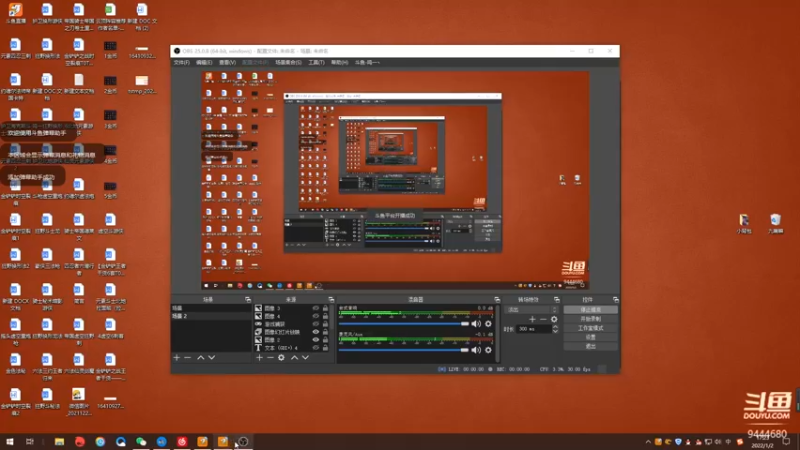Hide the 图像幻灯片放映 source
Image resolution: width=800 pixels, height=450 pixels.
[316, 332]
